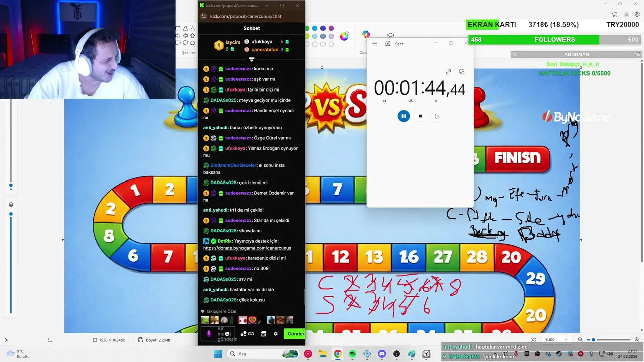Open the Layers panel icon in Paint
The width and height of the screenshot is (644, 362).
coord(391,35)
